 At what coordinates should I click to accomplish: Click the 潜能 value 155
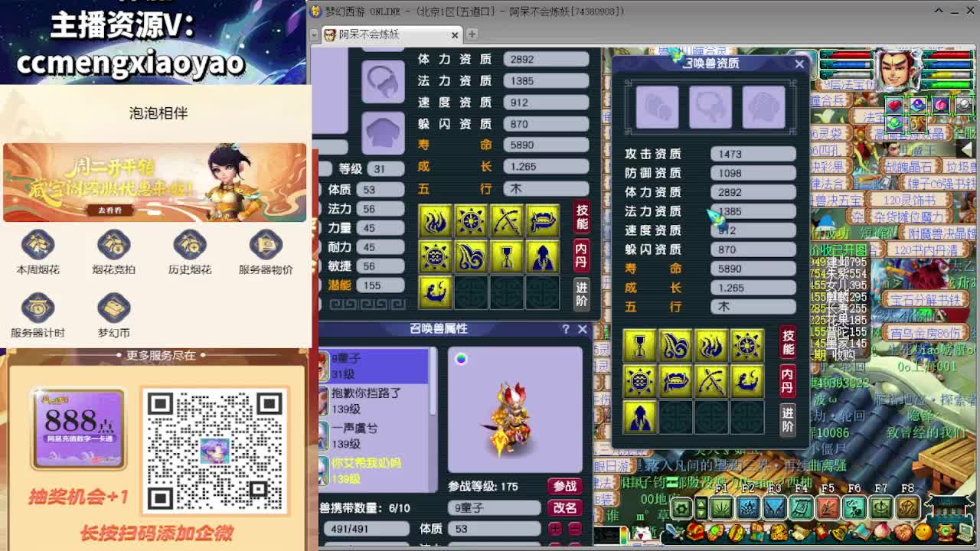click(381, 285)
